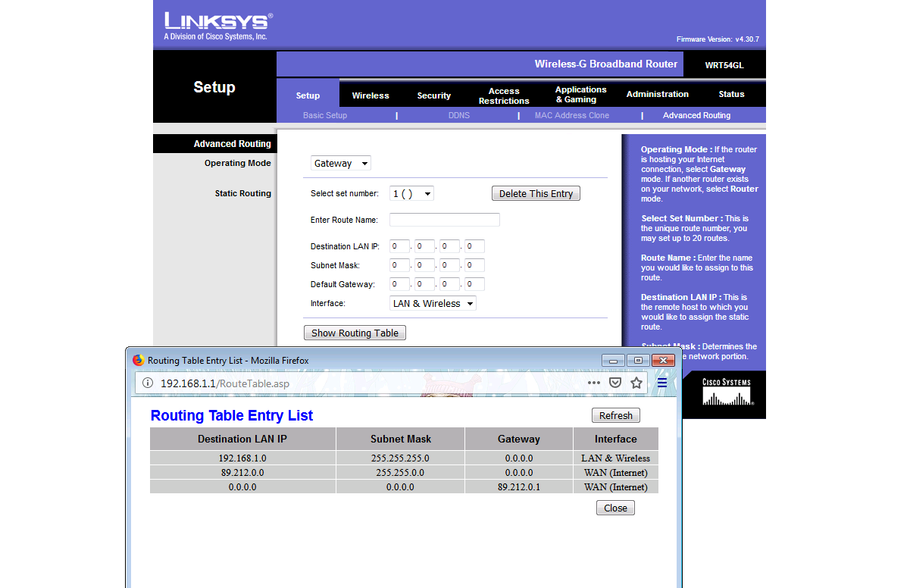Click the Advanced Routing sidebar heading
This screenshot has height=588, width=910.
[x=232, y=144]
